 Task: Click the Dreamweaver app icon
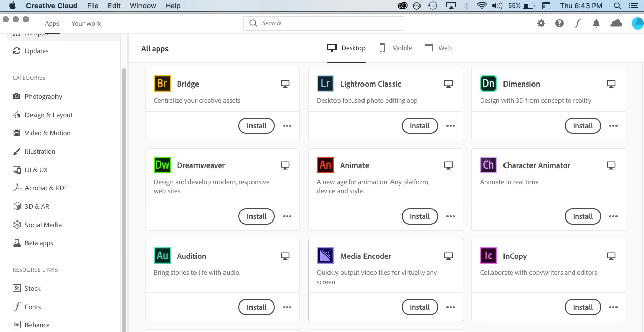click(162, 165)
